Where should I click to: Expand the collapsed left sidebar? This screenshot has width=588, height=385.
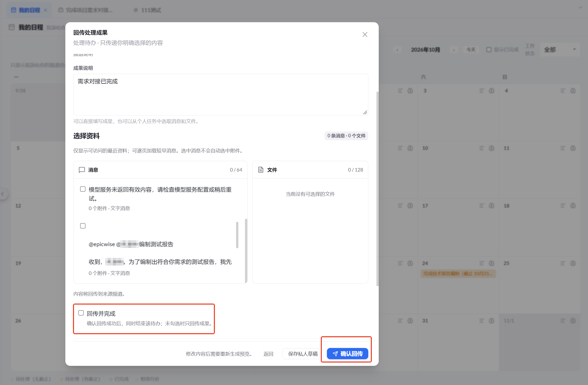point(3,194)
